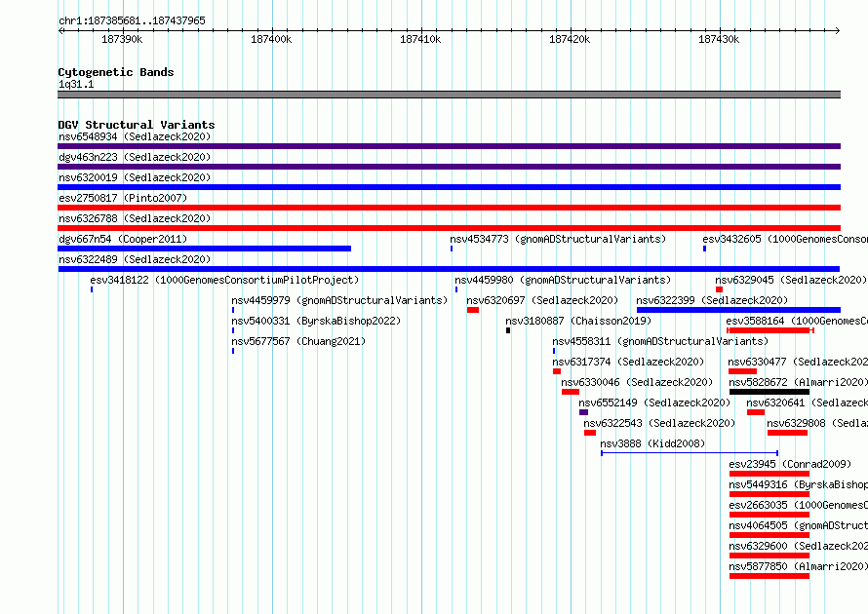This screenshot has width=868, height=614.
Task: Select the nsv3888 thin blue span line
Action: click(x=690, y=453)
